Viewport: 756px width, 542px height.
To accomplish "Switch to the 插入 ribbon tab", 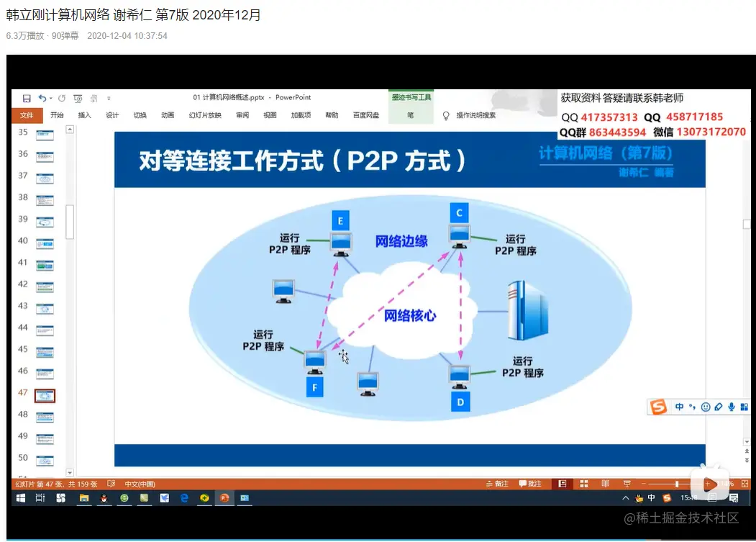I will 84,115.
